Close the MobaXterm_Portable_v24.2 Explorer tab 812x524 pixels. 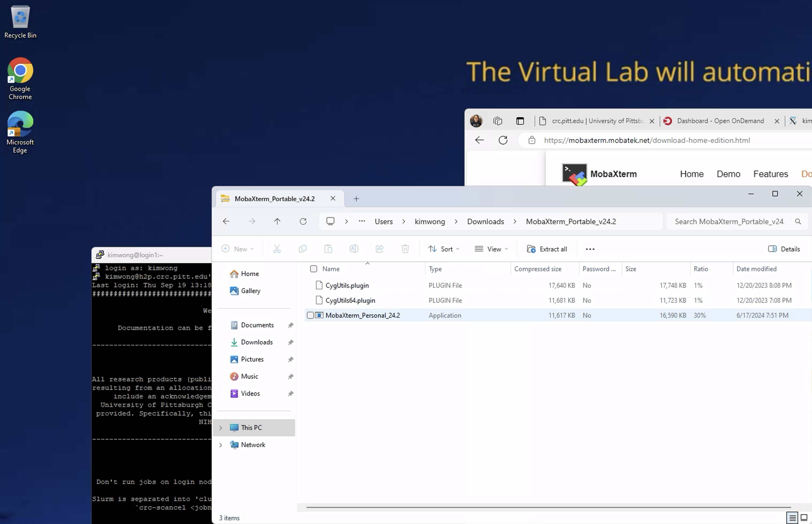pyautogui.click(x=333, y=198)
